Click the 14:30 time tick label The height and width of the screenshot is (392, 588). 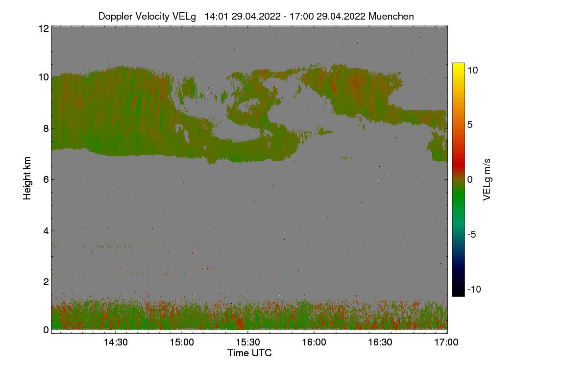(116, 343)
